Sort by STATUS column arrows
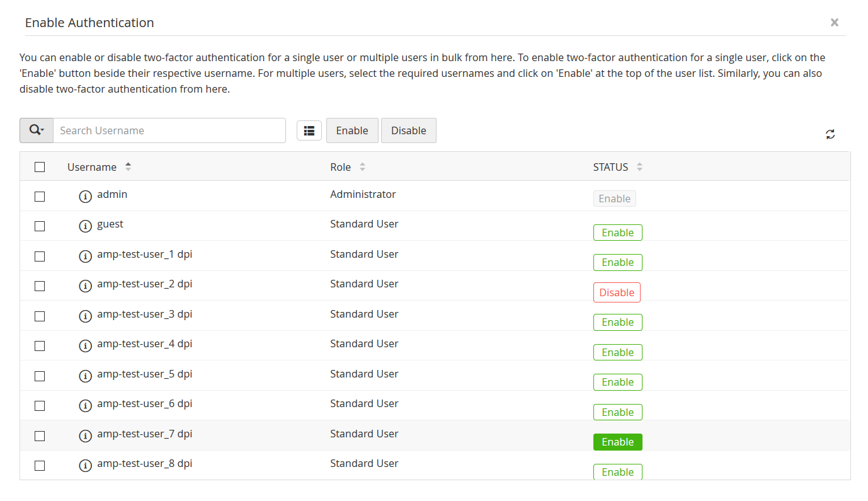The width and height of the screenshot is (868, 501). click(639, 167)
